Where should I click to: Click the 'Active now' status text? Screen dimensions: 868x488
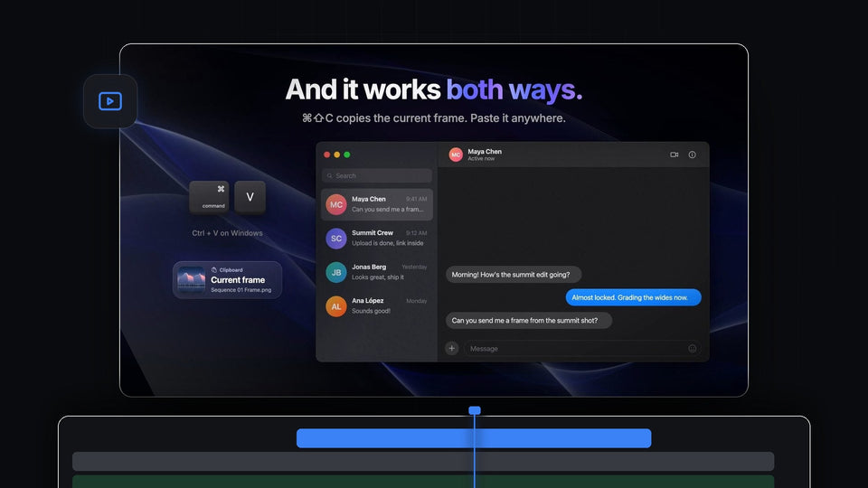pyautogui.click(x=481, y=159)
